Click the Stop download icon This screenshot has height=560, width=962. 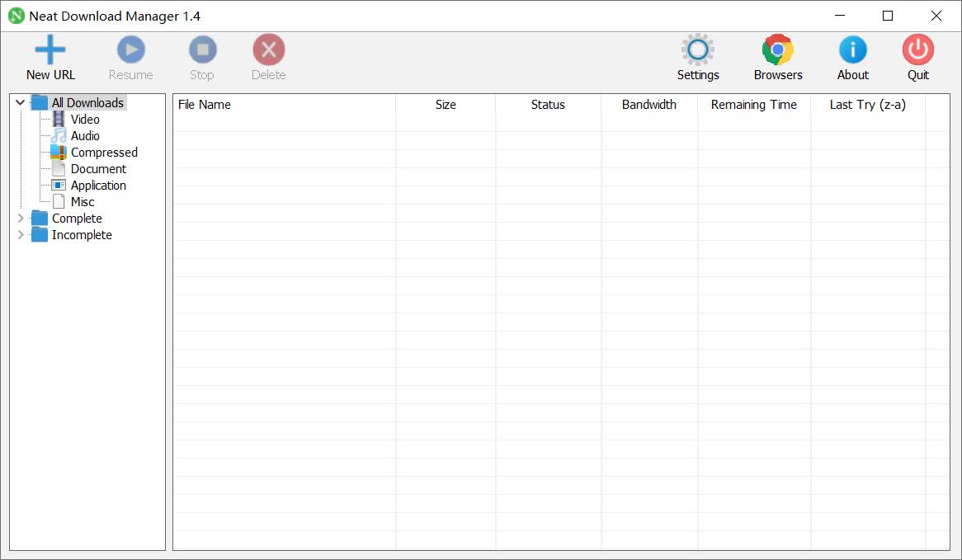pyautogui.click(x=202, y=49)
